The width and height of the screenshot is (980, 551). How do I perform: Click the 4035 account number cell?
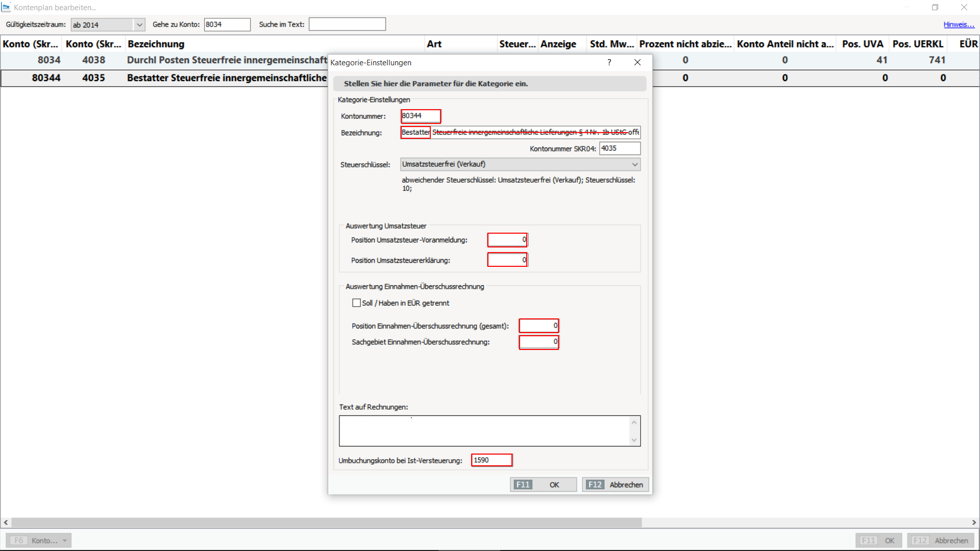[x=94, y=78]
